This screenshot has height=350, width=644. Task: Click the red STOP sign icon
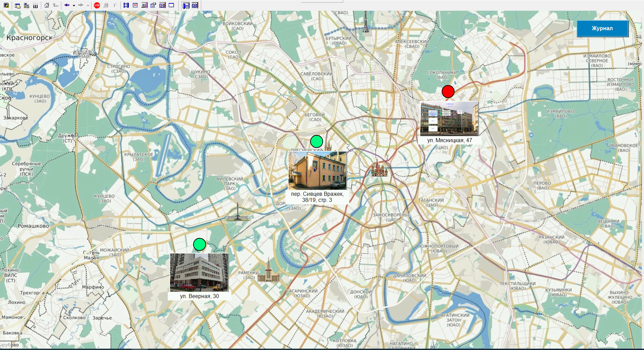point(97,5)
